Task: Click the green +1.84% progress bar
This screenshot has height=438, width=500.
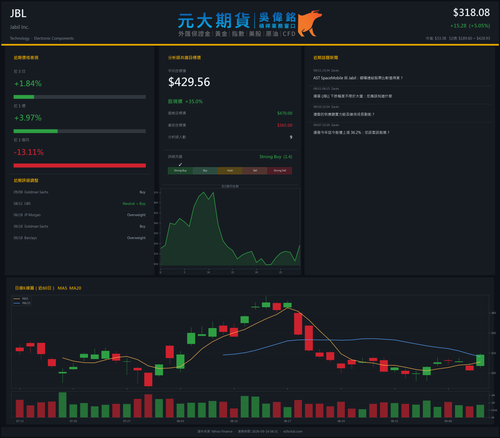Action: click(x=24, y=97)
